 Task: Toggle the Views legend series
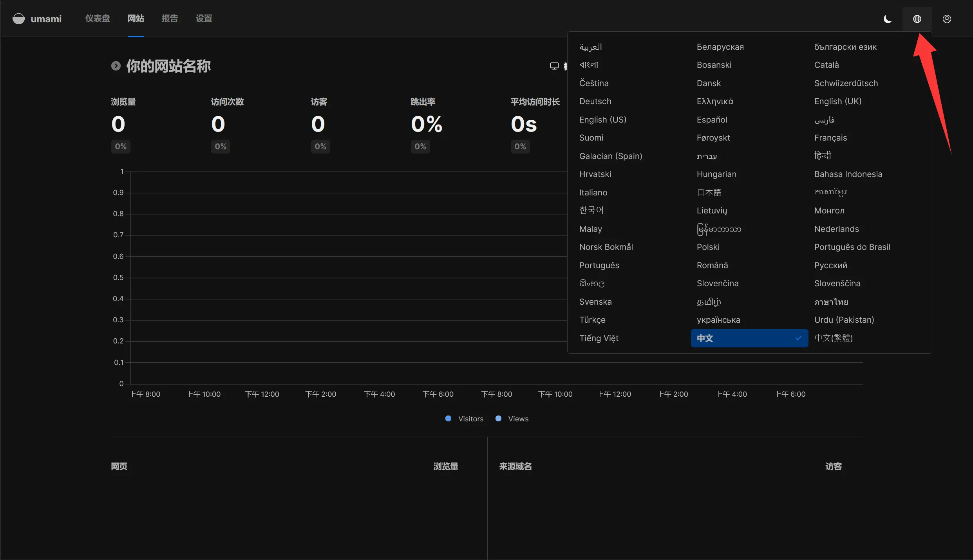tap(518, 419)
